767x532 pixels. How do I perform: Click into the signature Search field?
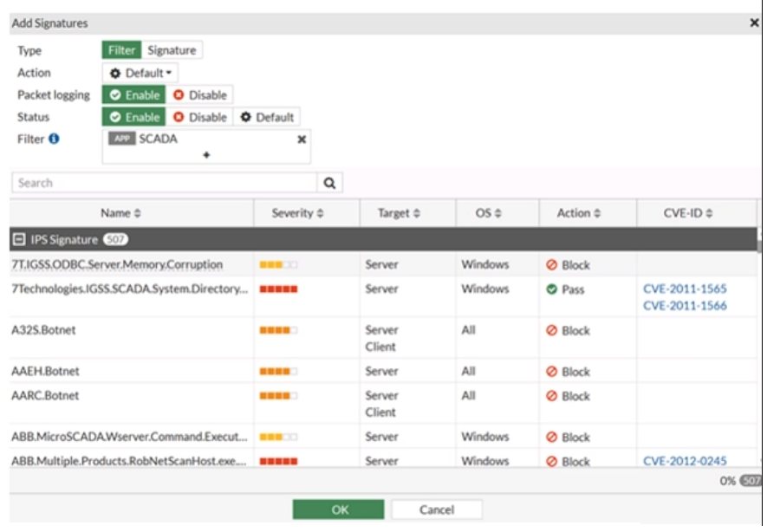pos(165,183)
